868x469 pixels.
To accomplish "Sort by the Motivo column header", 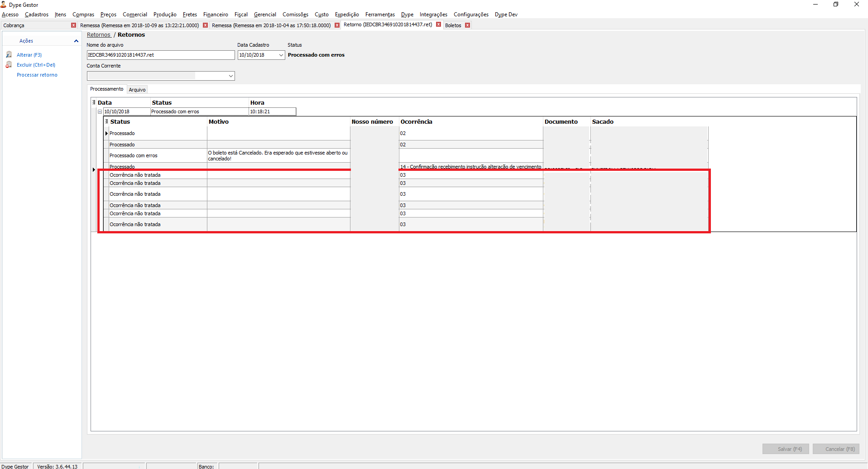I will (278, 121).
